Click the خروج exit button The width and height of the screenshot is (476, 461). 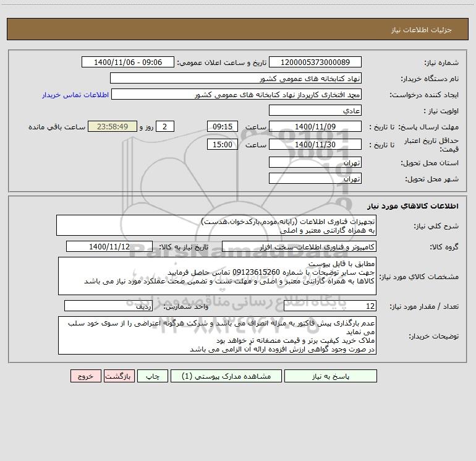(x=85, y=376)
